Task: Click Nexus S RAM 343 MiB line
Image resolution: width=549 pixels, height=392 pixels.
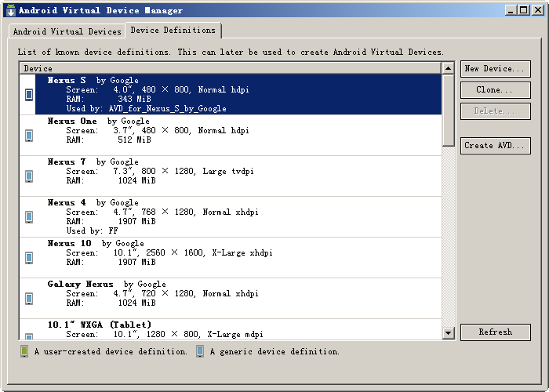Action: pos(108,100)
